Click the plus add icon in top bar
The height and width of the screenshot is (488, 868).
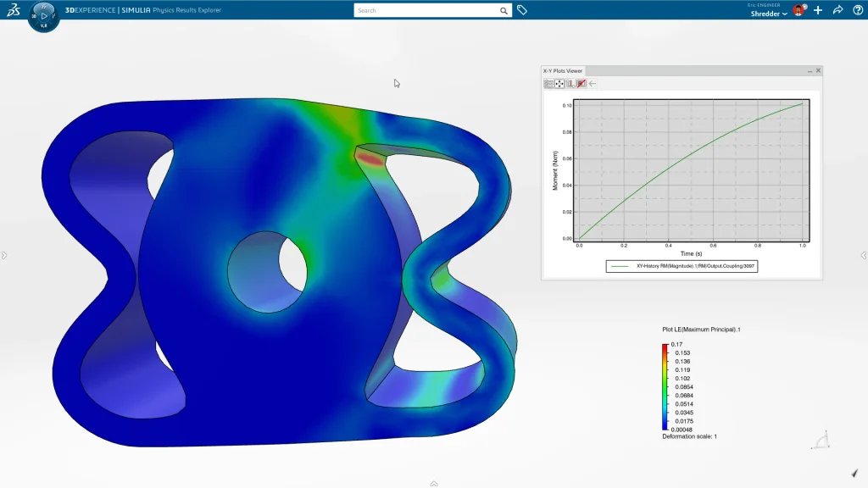(818, 10)
